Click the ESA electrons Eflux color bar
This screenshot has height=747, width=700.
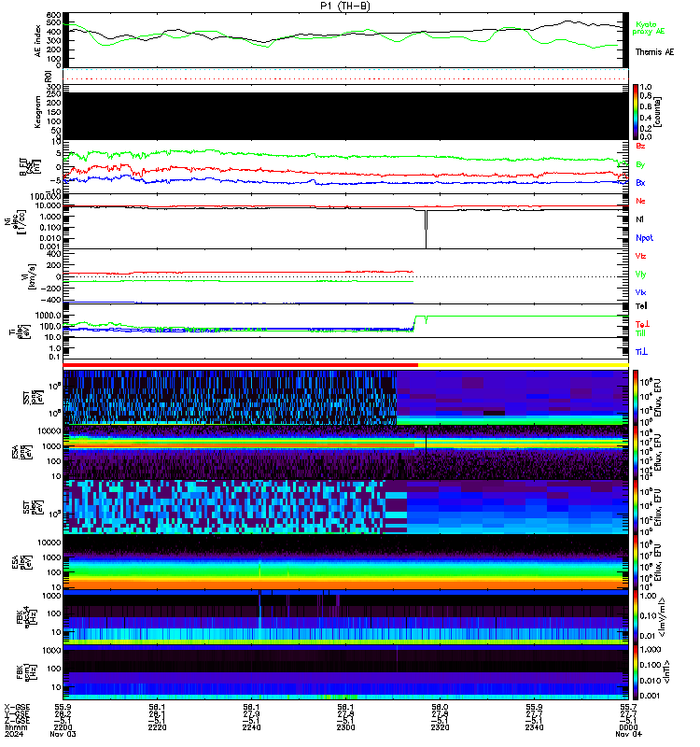click(636, 562)
